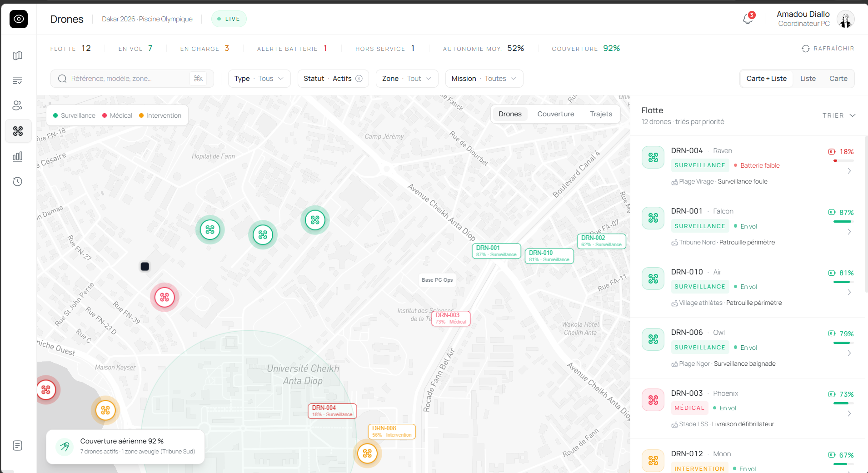Click DRN-001 battery level bar
The image size is (868, 473).
coord(843,222)
